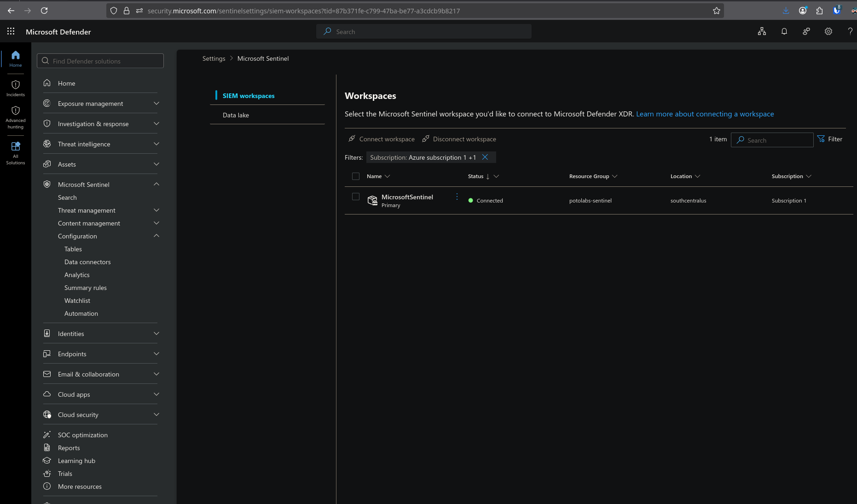
Task: Open the browser downloads icon
Action: coord(786,11)
